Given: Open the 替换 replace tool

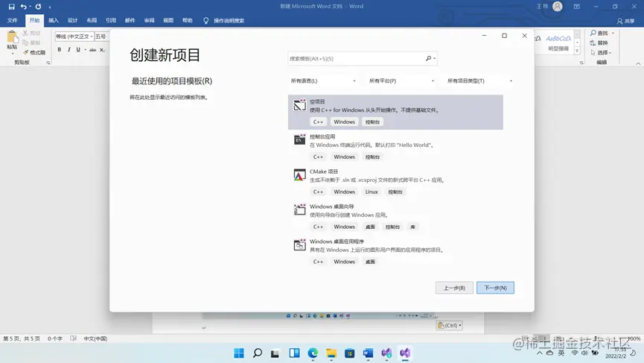Looking at the screenshot, I should click(599, 42).
